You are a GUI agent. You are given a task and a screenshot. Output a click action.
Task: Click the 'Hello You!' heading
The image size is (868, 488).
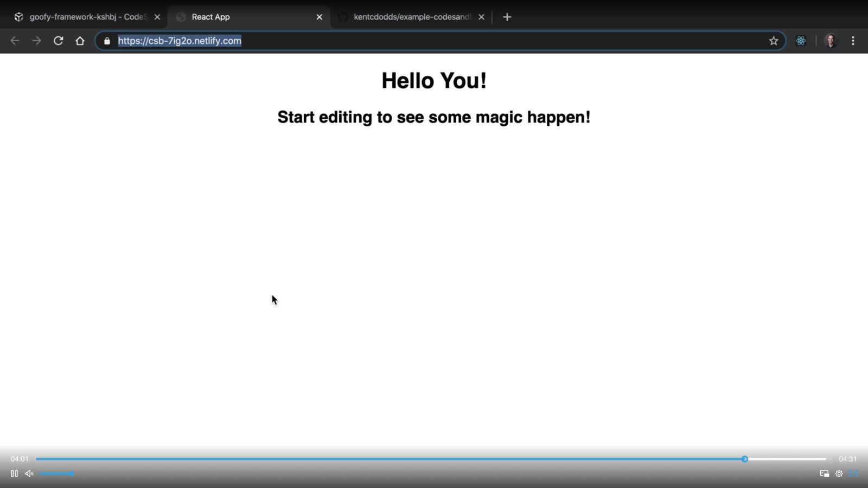click(434, 81)
